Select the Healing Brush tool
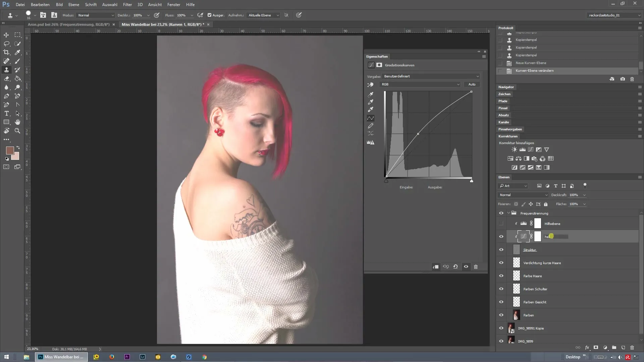Viewport: 644px width, 362px height. coord(6,61)
